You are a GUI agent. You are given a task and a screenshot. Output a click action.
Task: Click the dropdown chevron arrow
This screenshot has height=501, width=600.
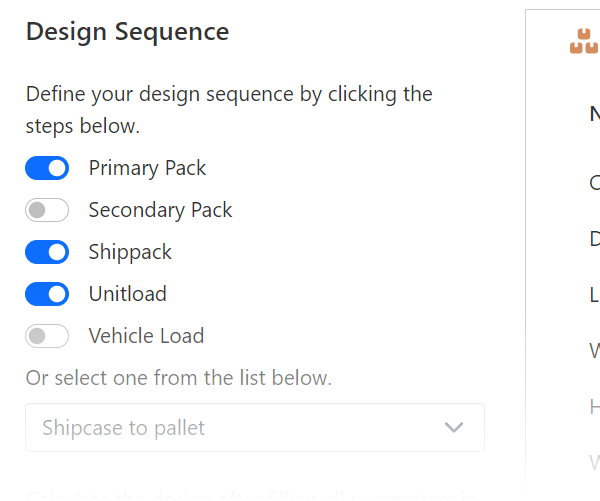(454, 428)
